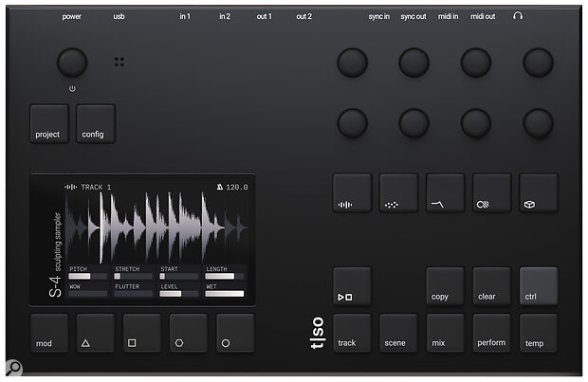Hit the play/stop button

tap(353, 286)
